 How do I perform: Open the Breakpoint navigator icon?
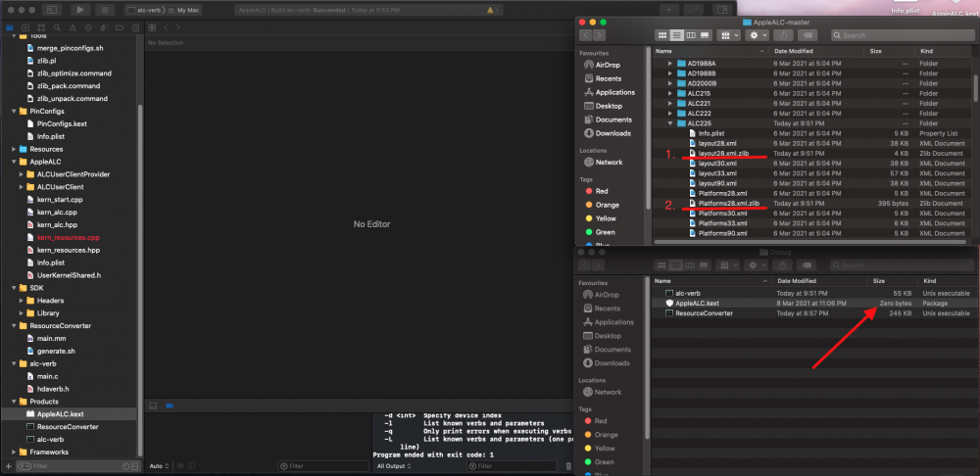120,27
